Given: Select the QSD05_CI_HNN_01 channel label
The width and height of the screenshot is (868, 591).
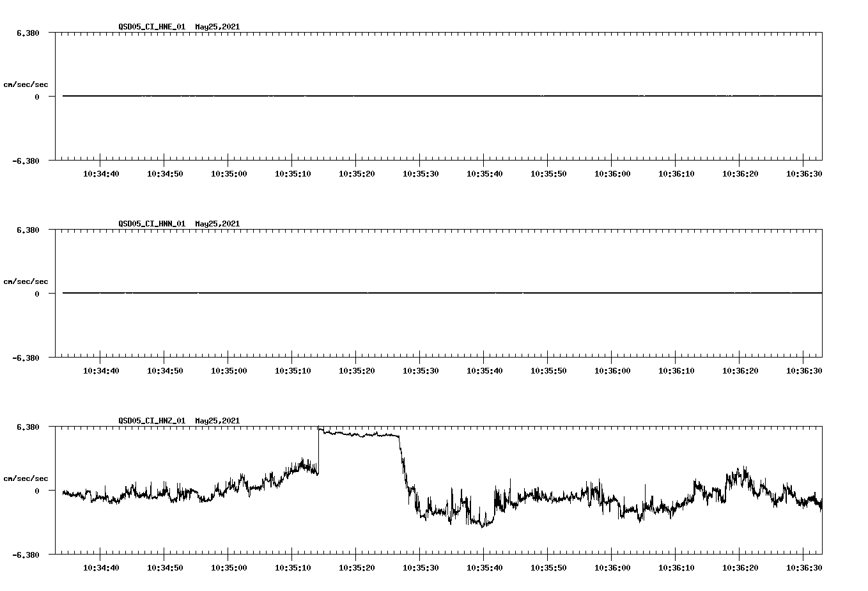Looking at the screenshot, I should coord(151,224).
